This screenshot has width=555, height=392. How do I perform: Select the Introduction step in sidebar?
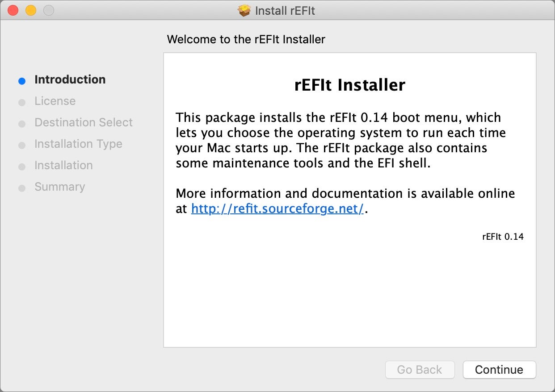(70, 79)
